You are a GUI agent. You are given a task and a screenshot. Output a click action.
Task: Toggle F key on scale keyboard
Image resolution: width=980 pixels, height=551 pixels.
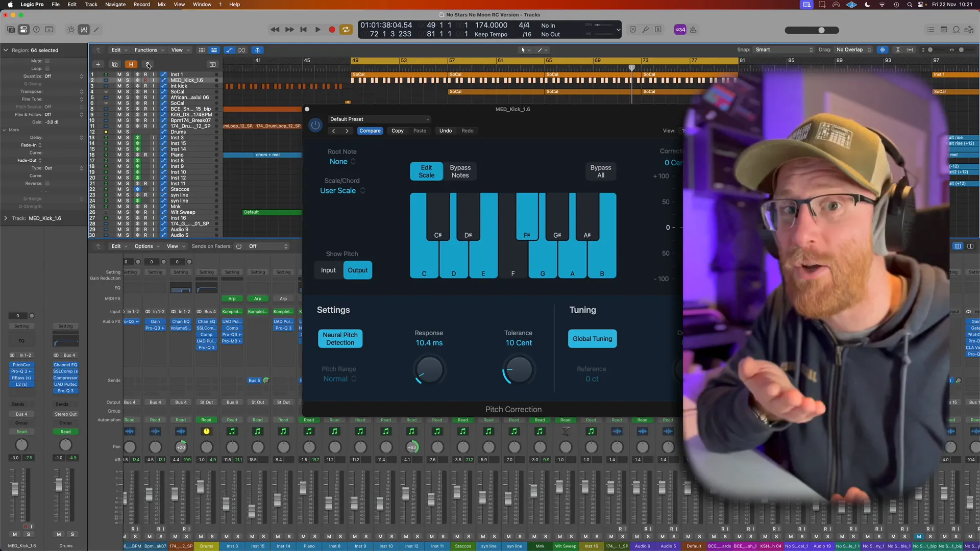pos(513,260)
